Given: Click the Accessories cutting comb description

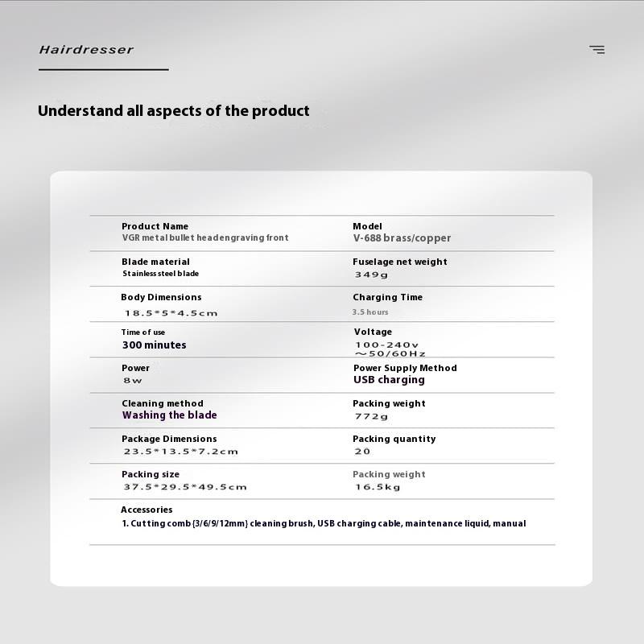Looking at the screenshot, I should (324, 524).
